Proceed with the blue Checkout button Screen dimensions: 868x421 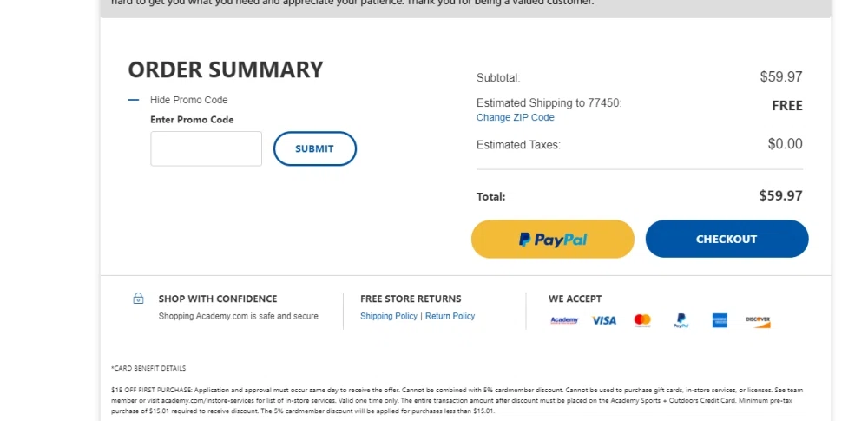pyautogui.click(x=727, y=239)
